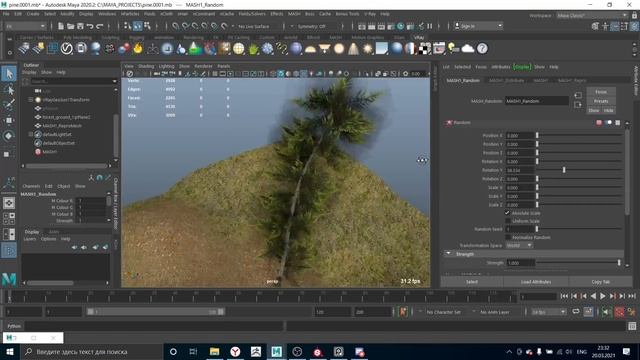Click the Select button in Attribute Editor

[472, 282]
